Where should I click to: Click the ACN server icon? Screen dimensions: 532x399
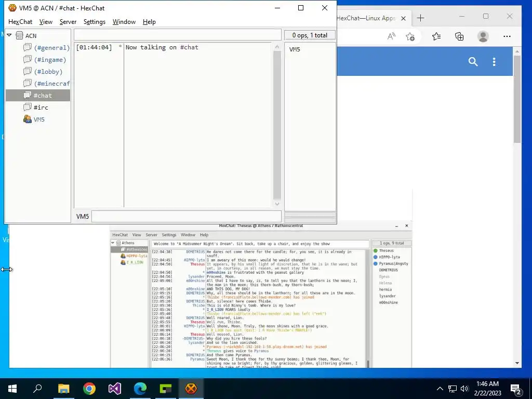19,35
